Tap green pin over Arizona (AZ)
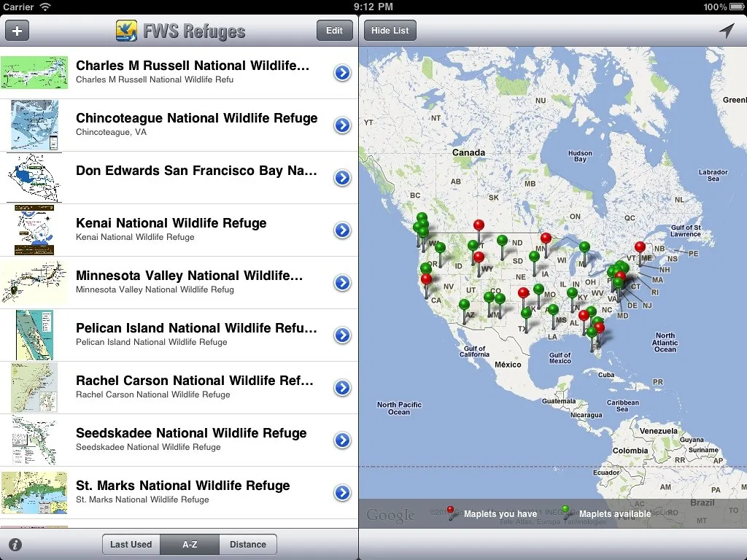 coord(465,305)
